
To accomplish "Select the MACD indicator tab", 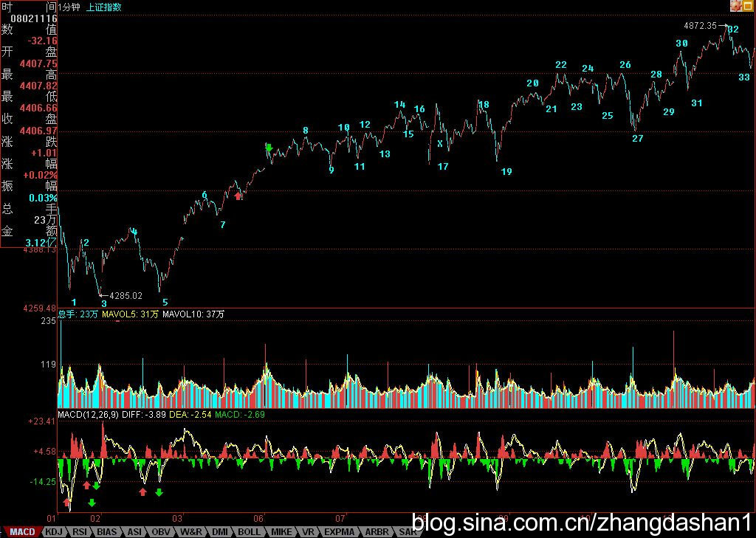I will (22, 531).
